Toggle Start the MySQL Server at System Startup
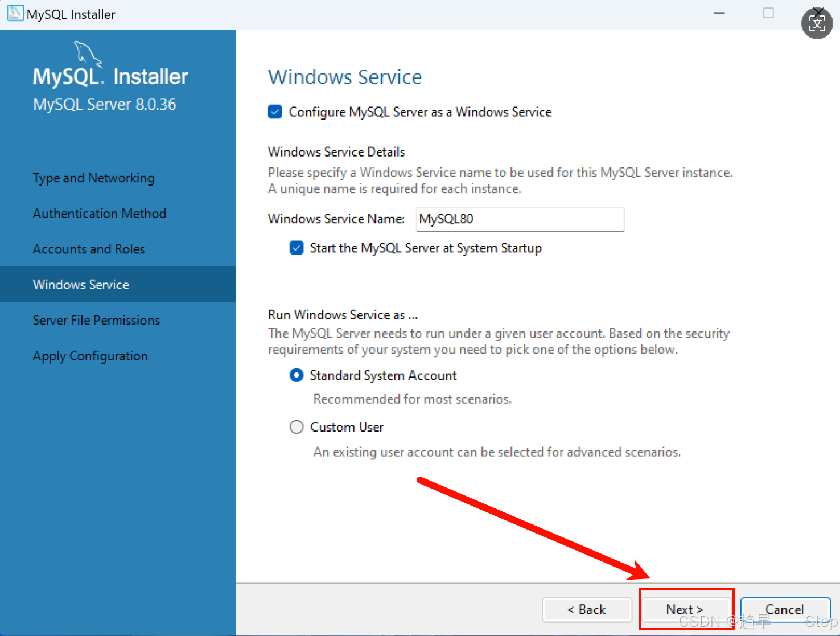 point(297,248)
